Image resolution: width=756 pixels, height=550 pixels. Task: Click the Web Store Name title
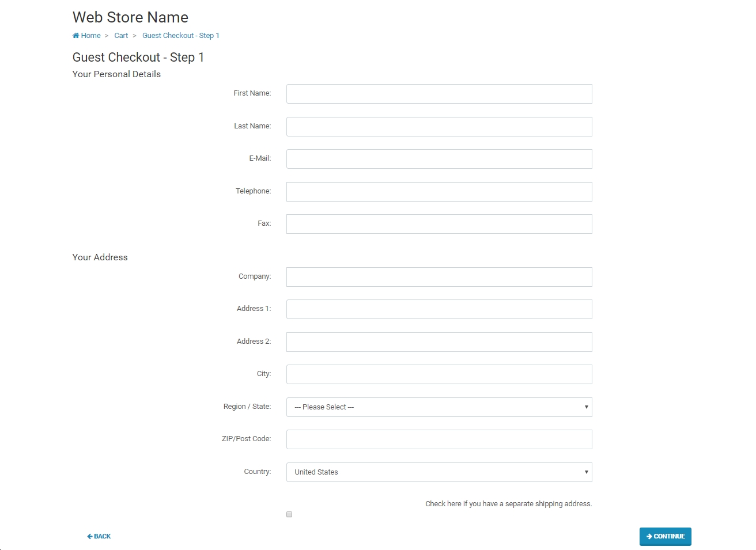(x=130, y=17)
